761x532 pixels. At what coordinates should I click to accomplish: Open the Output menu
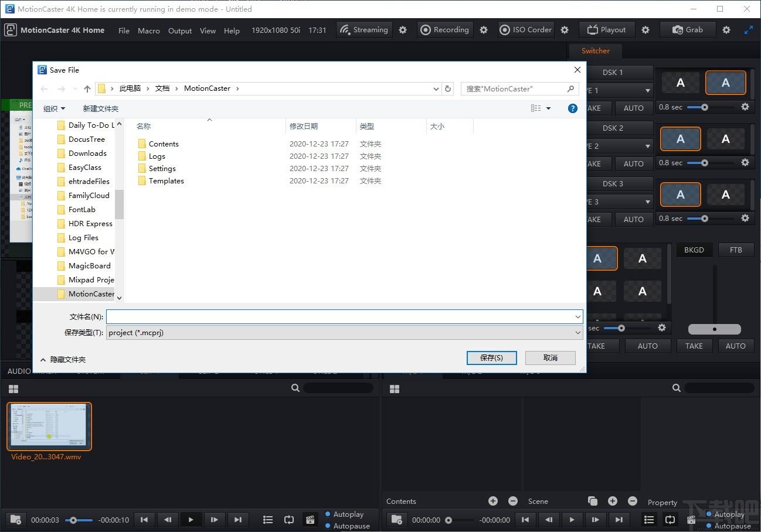(x=180, y=30)
